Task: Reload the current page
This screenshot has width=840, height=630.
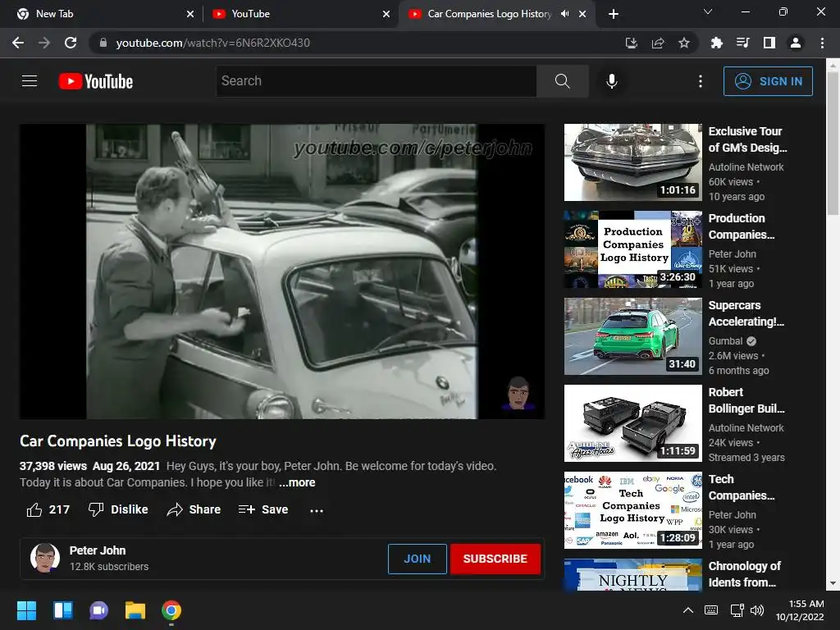Action: tap(71, 43)
